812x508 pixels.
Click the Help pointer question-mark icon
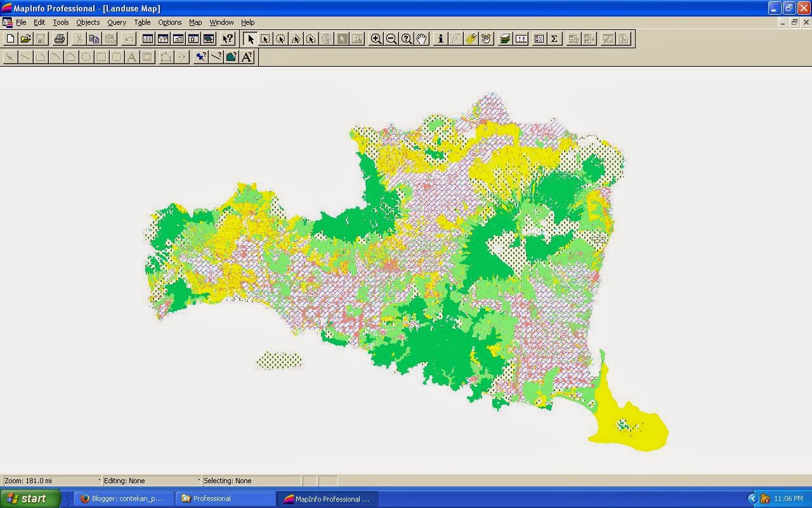[x=228, y=39]
